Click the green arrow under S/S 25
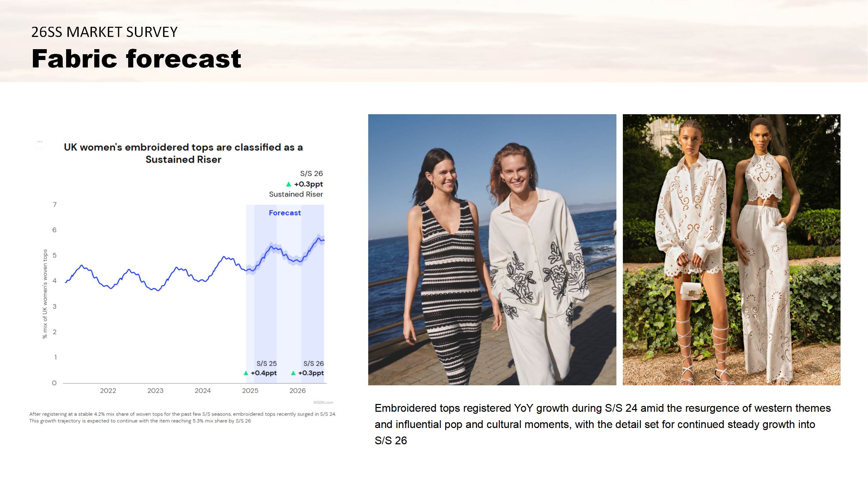The width and height of the screenshot is (868, 488). (246, 373)
